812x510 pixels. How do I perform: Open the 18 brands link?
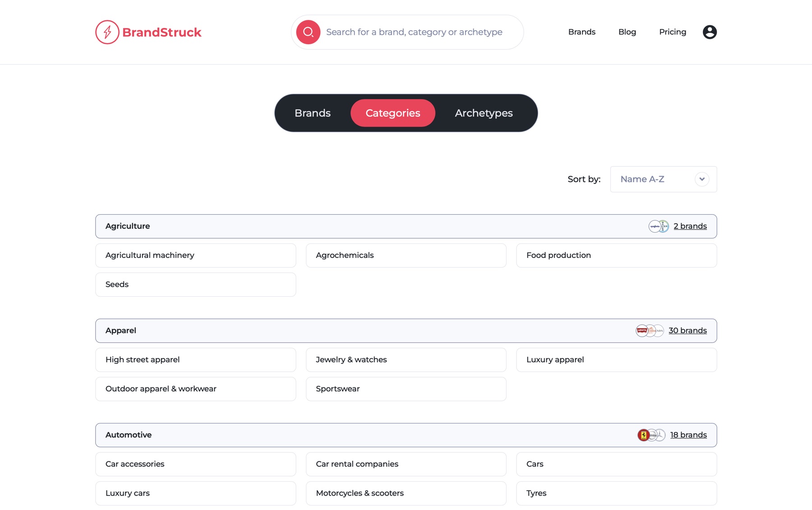tap(688, 435)
